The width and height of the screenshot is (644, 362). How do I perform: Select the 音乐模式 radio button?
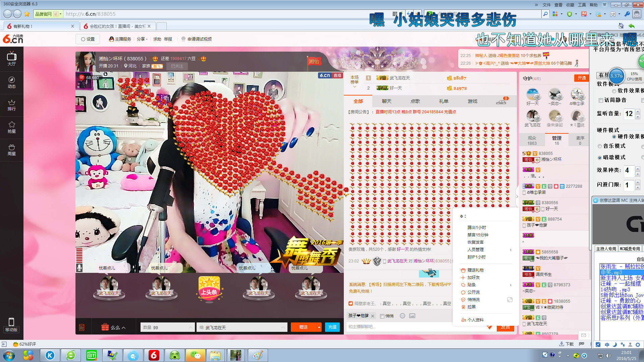[600, 146]
